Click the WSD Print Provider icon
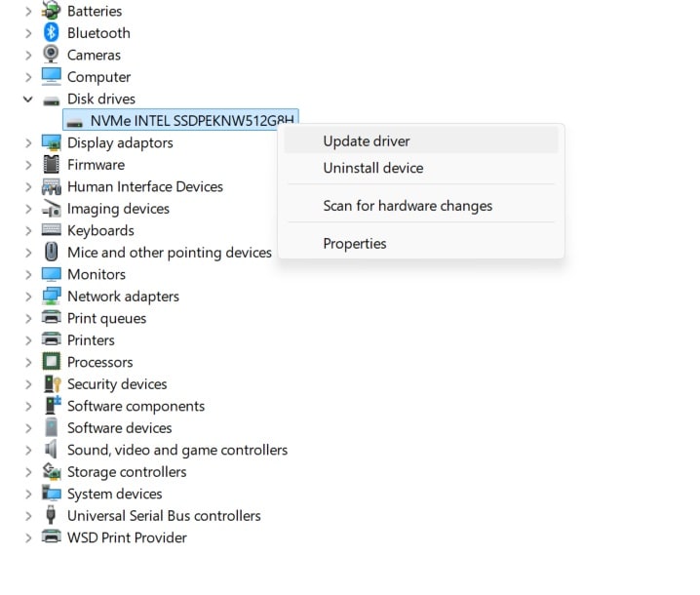The height and width of the screenshot is (595, 700). [x=51, y=536]
